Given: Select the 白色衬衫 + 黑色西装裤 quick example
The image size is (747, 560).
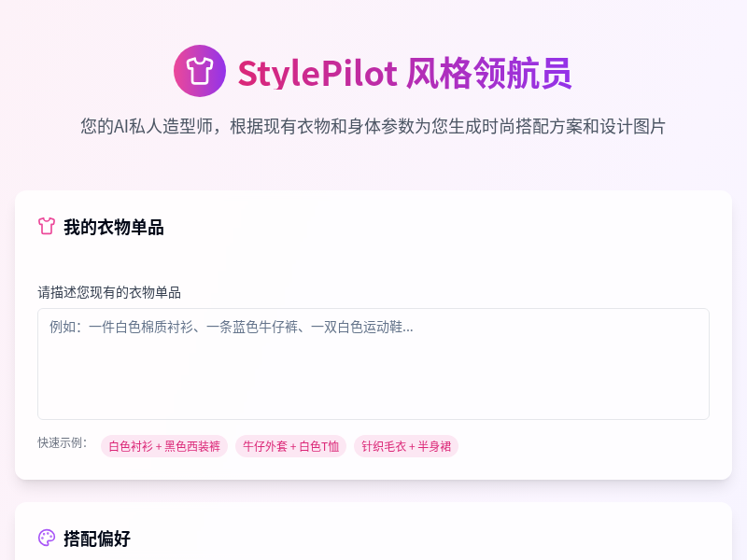Looking at the screenshot, I should pos(164,446).
